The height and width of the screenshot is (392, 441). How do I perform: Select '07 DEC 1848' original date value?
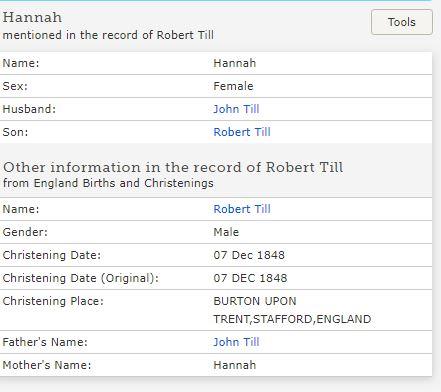click(x=250, y=278)
